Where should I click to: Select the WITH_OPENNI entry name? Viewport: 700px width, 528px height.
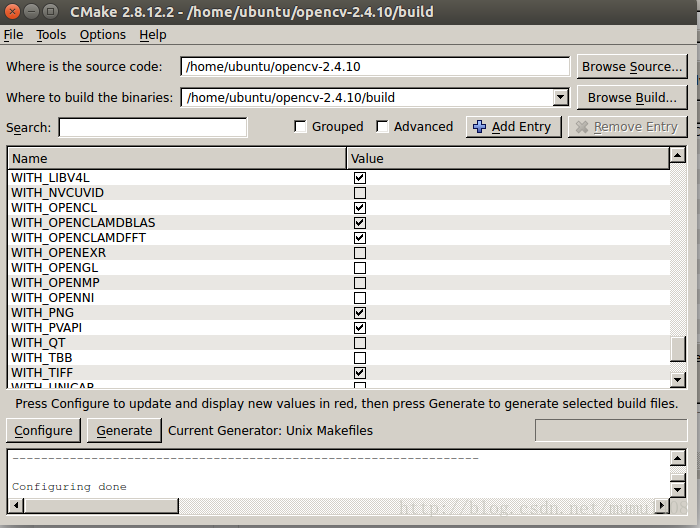53,298
